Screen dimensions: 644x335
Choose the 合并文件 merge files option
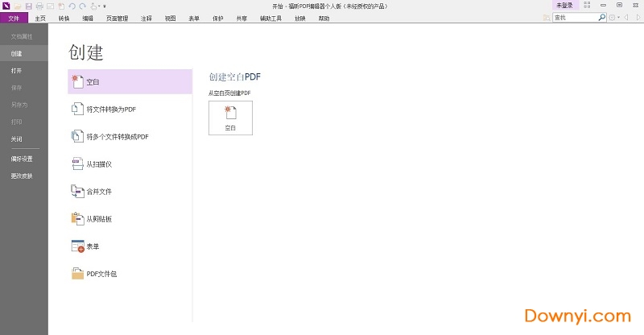[x=130, y=192]
